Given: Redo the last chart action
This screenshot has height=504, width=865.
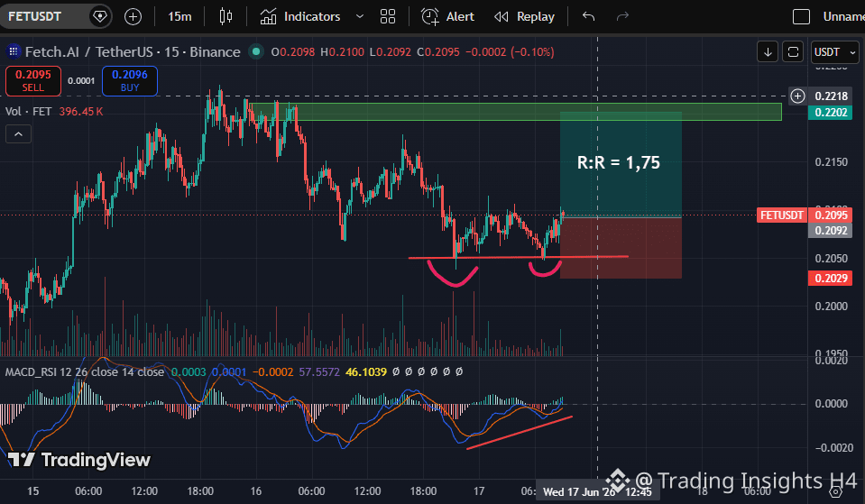Looking at the screenshot, I should point(622,16).
